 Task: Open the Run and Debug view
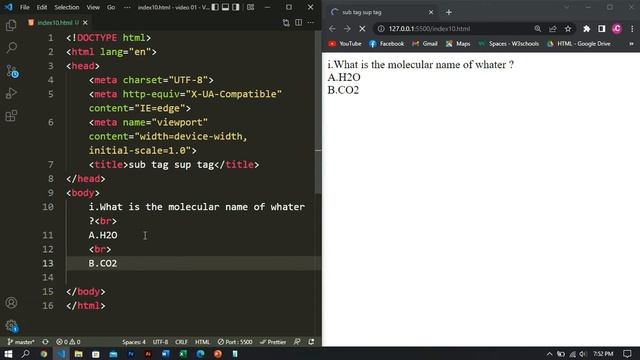[11, 93]
